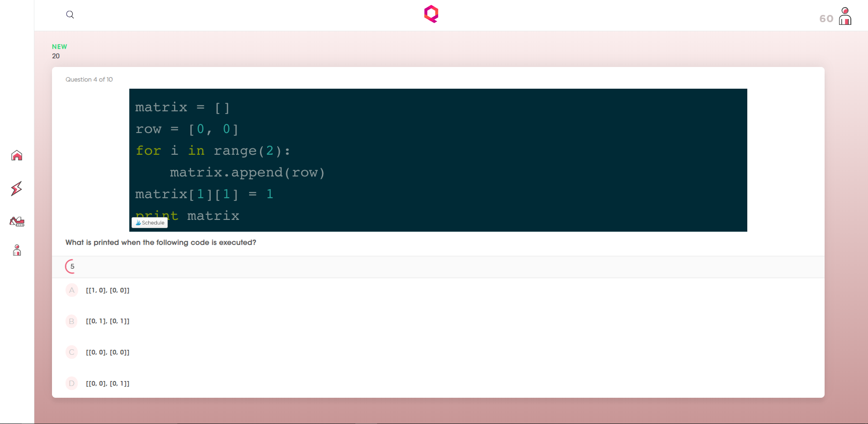Viewport: 868px width, 424px height.
Task: Select answer C radio circle
Action: pos(72,352)
